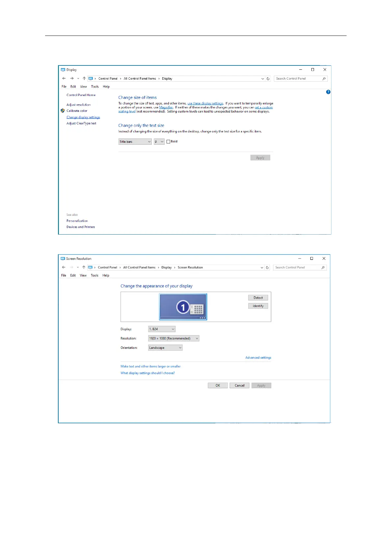Click the Identify button
Viewport: 392px width, 554px height.
click(258, 306)
